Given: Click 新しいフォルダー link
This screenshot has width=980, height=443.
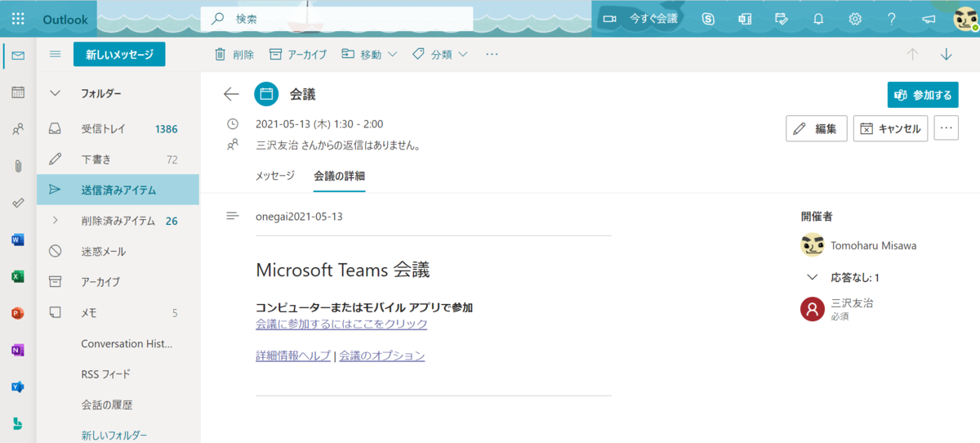Looking at the screenshot, I should pos(114,435).
